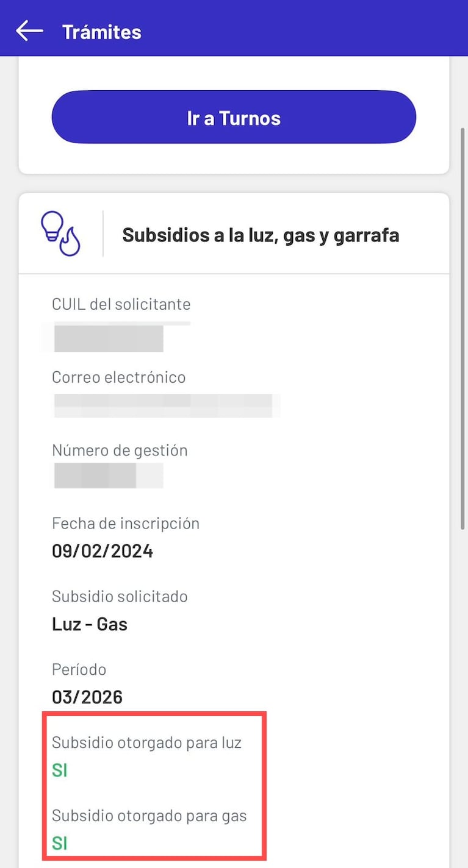Select the Luz - Gas subsidy value

click(90, 624)
